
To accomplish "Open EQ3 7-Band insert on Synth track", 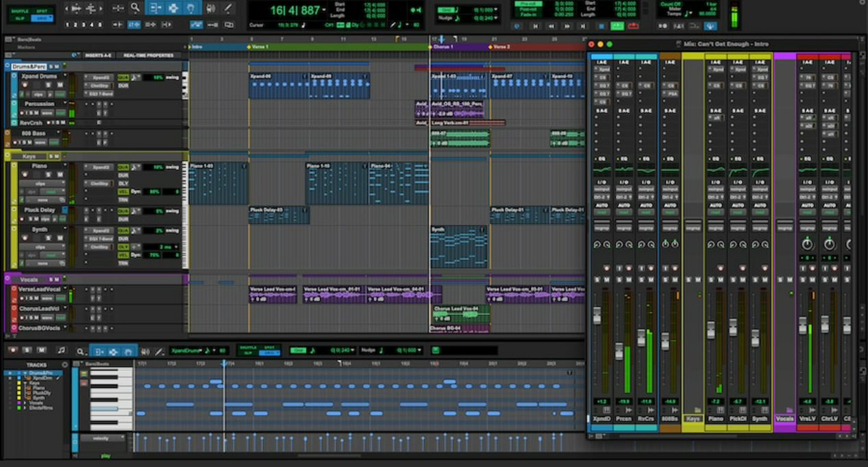I will pyautogui.click(x=99, y=239).
